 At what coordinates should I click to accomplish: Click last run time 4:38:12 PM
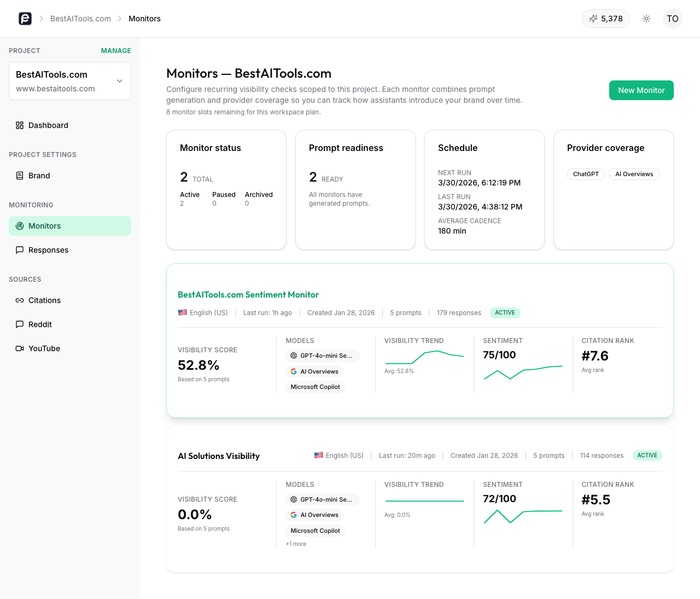click(x=480, y=207)
